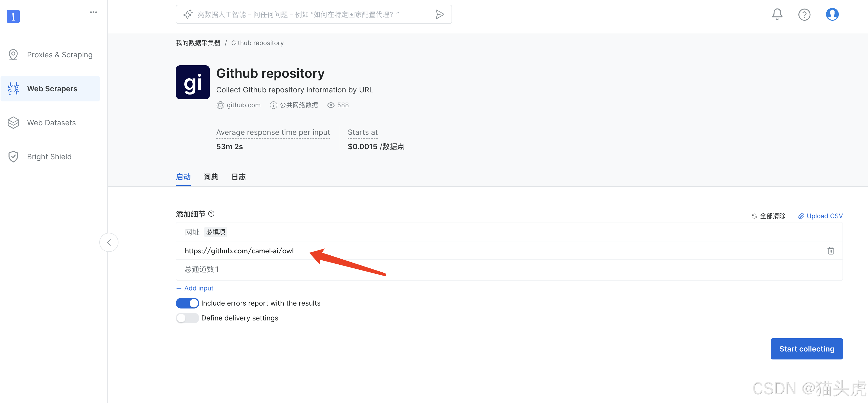The width and height of the screenshot is (868, 403).
Task: Click the github.com link text
Action: [244, 105]
